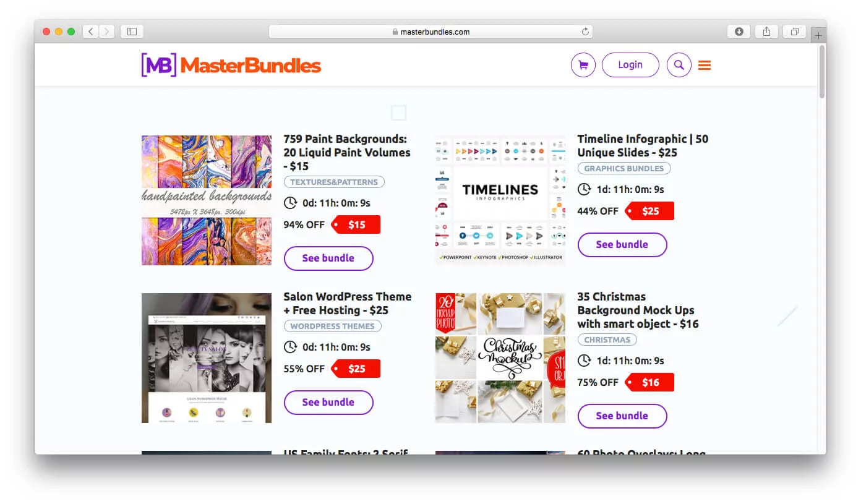This screenshot has height=504, width=861.
Task: Open the 35 Christmas Background Mock Ups title
Action: coord(638,310)
